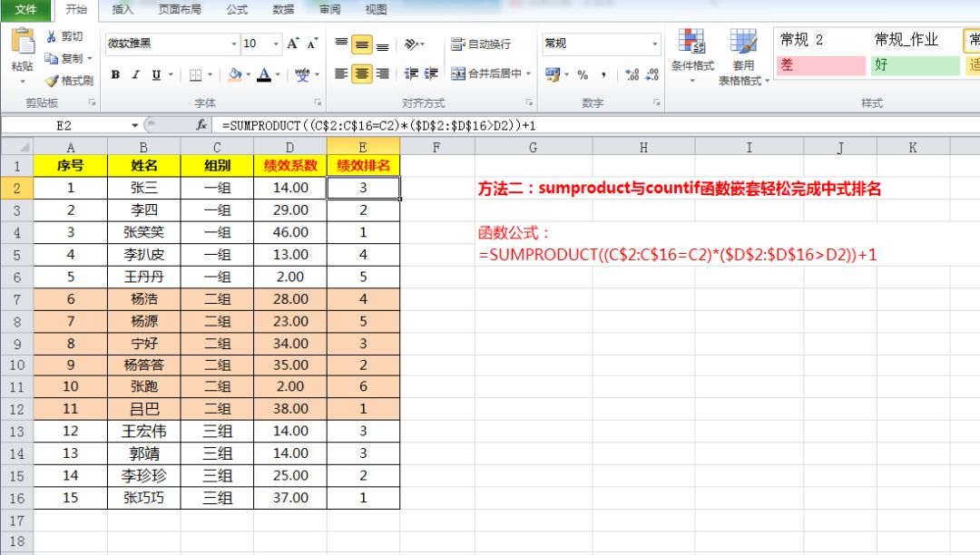The height and width of the screenshot is (555, 980).
Task: Toggle italic formatting
Action: pyautogui.click(x=135, y=75)
